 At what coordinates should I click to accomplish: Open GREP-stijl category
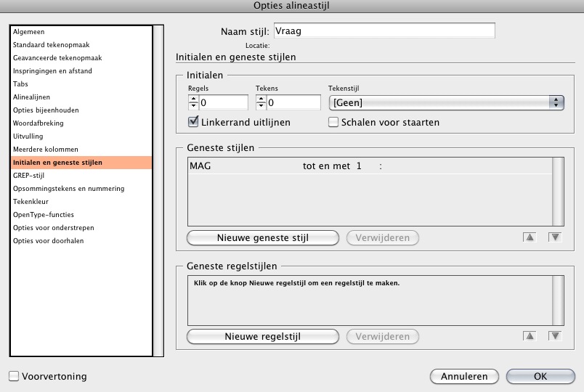pyautogui.click(x=81, y=176)
